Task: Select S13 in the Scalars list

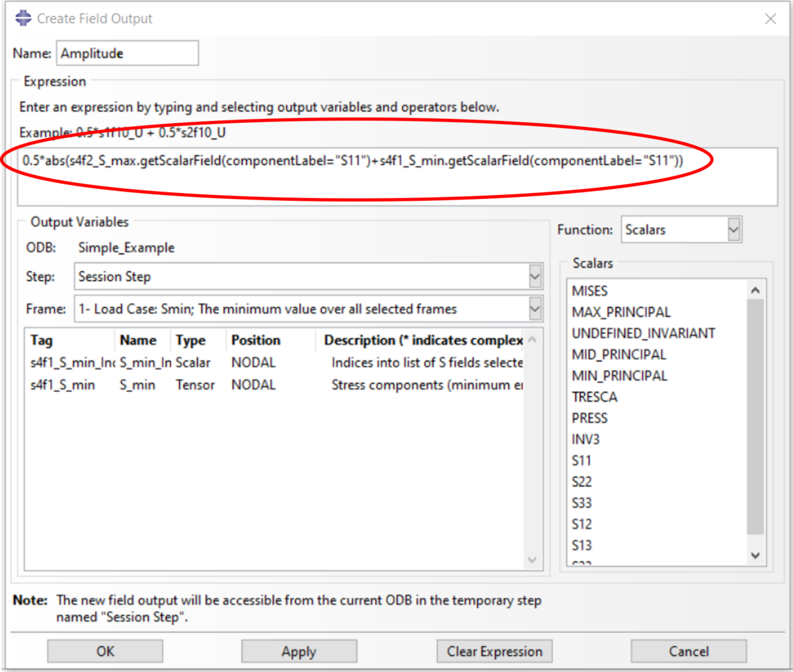Action: (582, 545)
